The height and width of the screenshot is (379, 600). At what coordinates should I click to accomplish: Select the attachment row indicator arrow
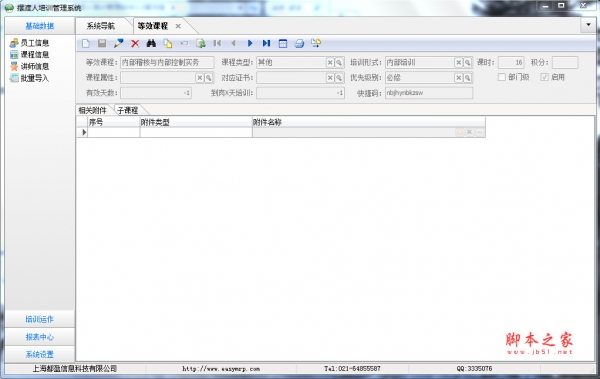(83, 132)
